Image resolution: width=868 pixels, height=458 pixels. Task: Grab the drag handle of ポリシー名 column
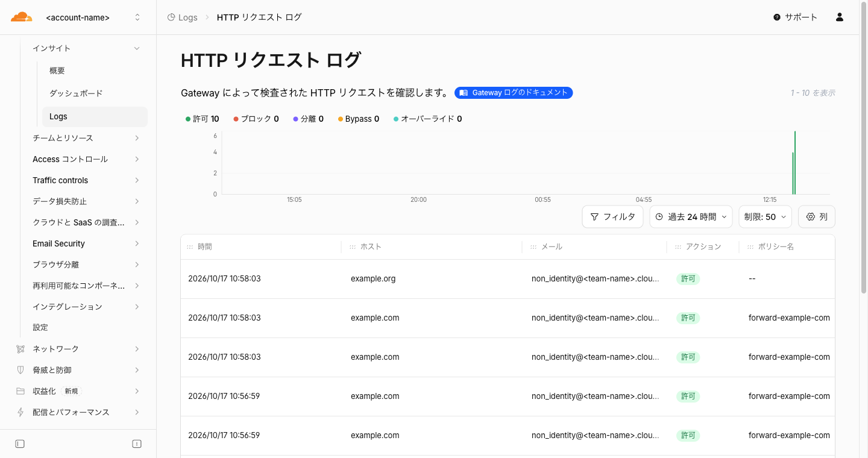[750, 247]
